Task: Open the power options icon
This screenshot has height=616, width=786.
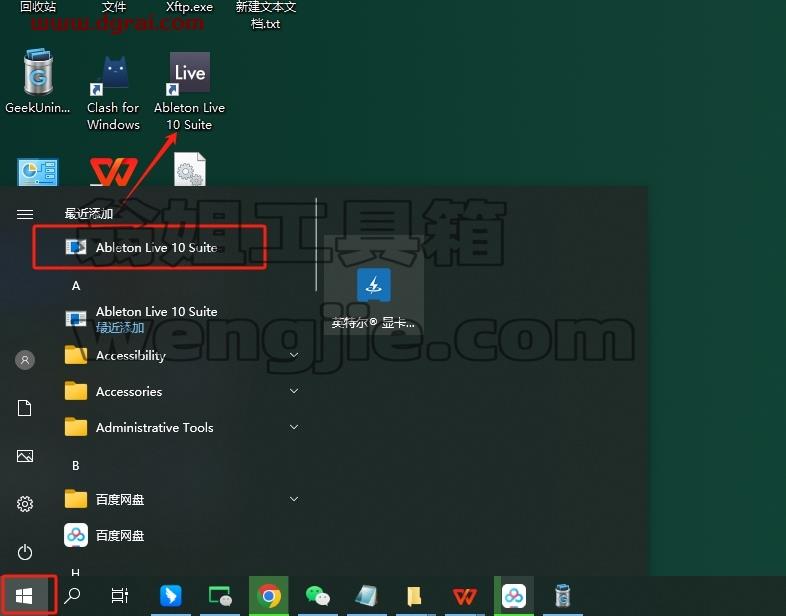Action: [x=25, y=552]
